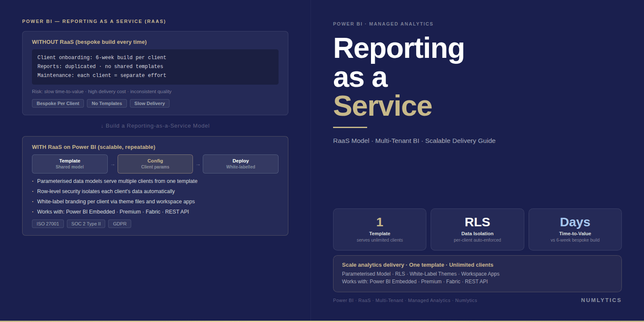Select the Config Client params step box
The height and width of the screenshot is (322, 644).
tap(155, 164)
